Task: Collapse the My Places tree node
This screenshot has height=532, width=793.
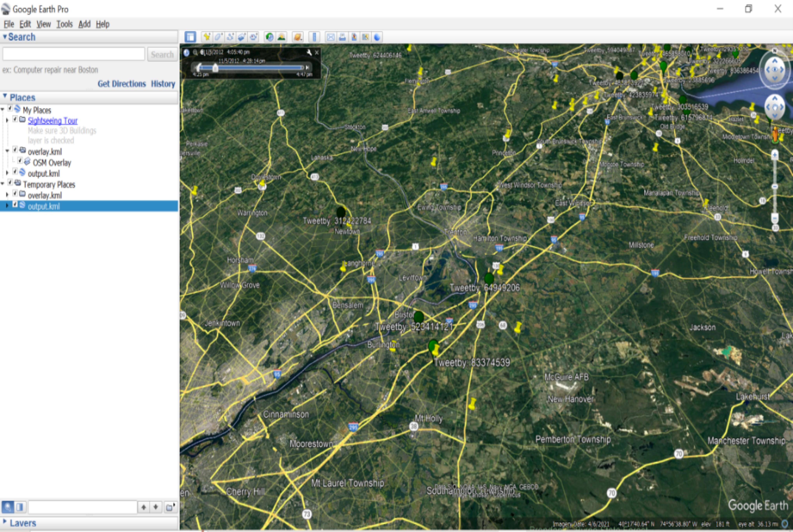Action: [x=3, y=109]
